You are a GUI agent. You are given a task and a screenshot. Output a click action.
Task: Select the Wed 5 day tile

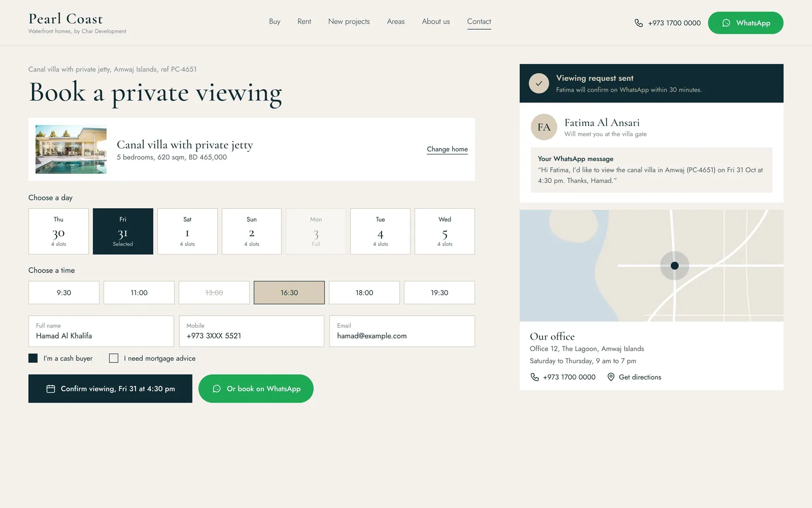click(x=445, y=231)
